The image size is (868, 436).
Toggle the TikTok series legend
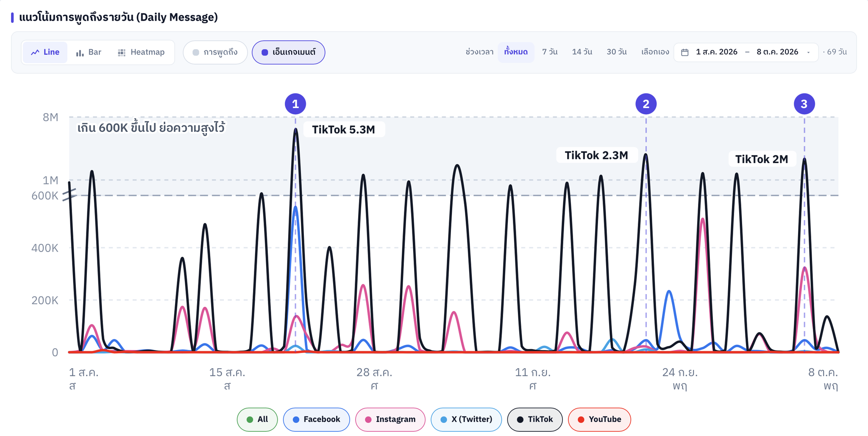(x=535, y=419)
